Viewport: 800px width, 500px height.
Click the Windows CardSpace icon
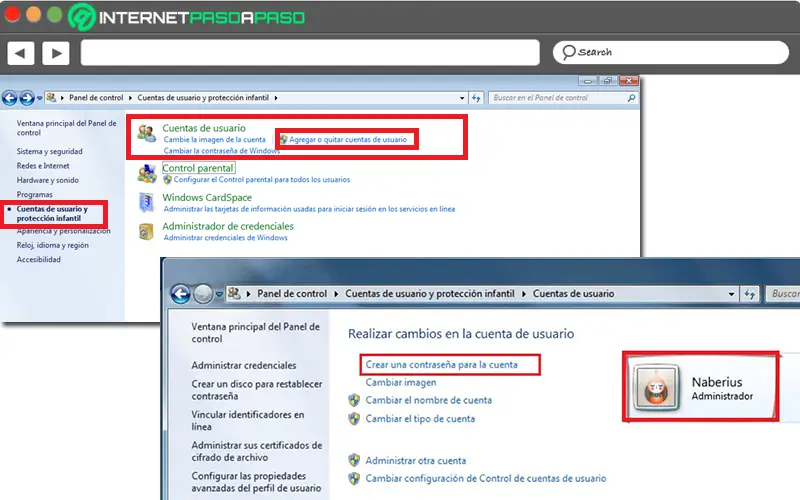tap(146, 203)
